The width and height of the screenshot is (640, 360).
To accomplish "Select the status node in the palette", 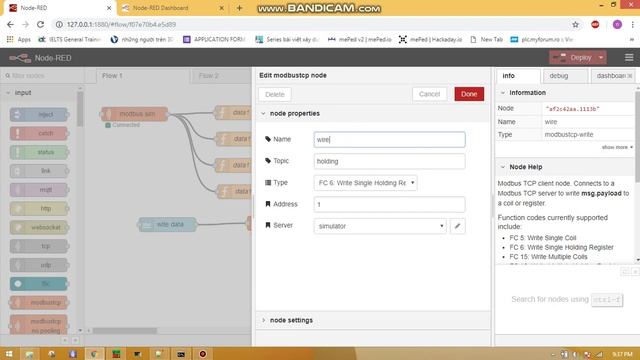I will tap(39, 152).
